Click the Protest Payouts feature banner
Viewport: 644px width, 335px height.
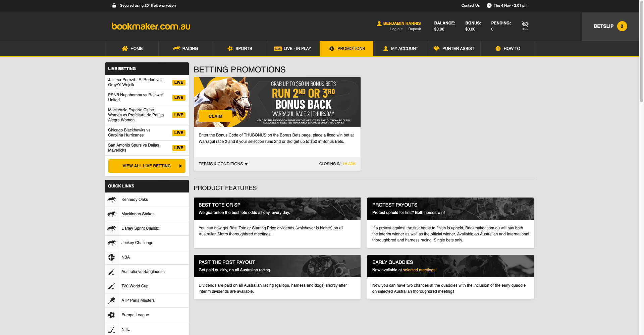click(x=450, y=209)
